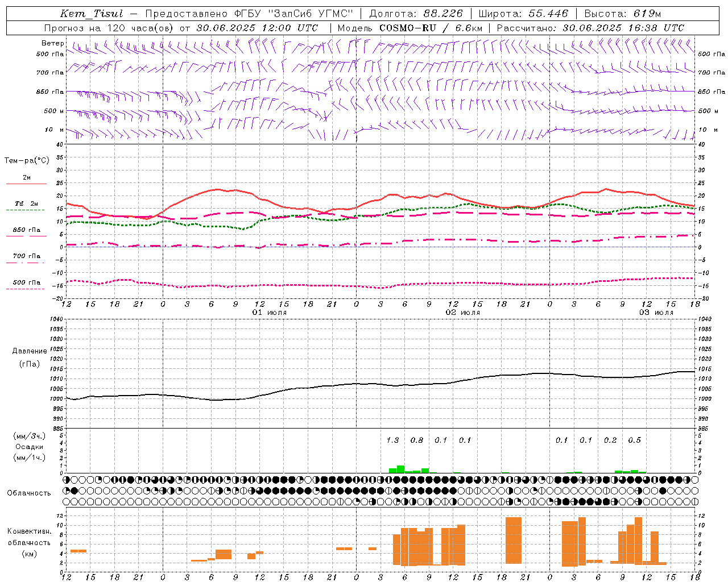Click the 0.2 precipitation amount value
Screen dimensions: 728x582
(610, 440)
